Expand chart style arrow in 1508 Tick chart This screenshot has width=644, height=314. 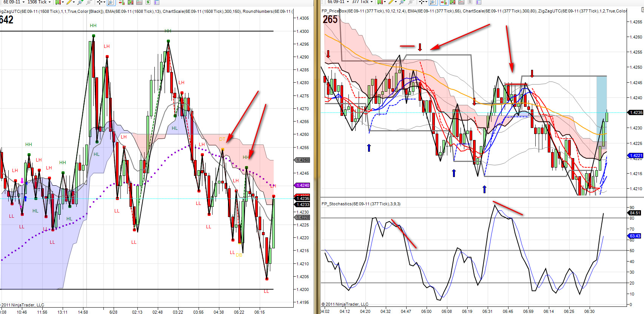[63, 2]
